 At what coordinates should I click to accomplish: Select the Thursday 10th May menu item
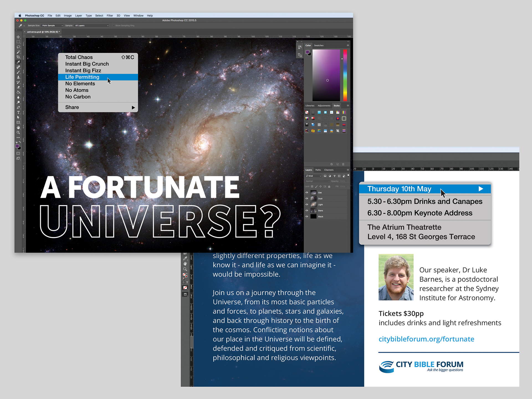click(x=425, y=189)
